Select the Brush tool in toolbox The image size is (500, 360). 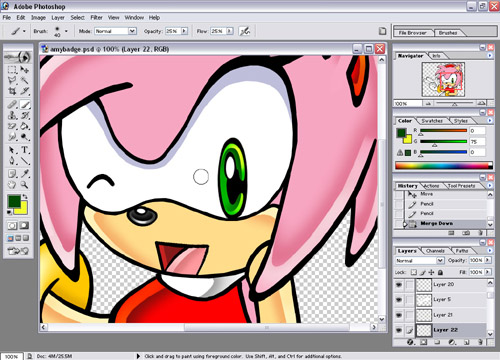(24, 105)
